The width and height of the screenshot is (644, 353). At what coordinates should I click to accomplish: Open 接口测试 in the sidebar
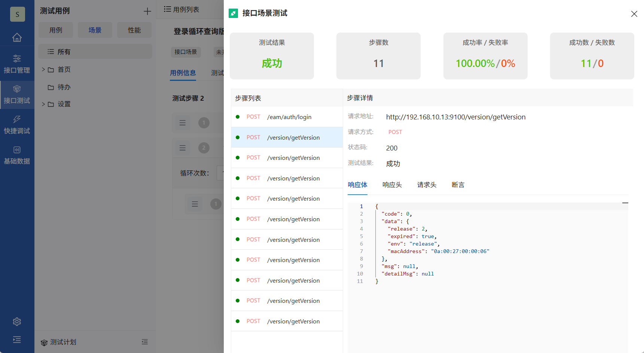17,95
